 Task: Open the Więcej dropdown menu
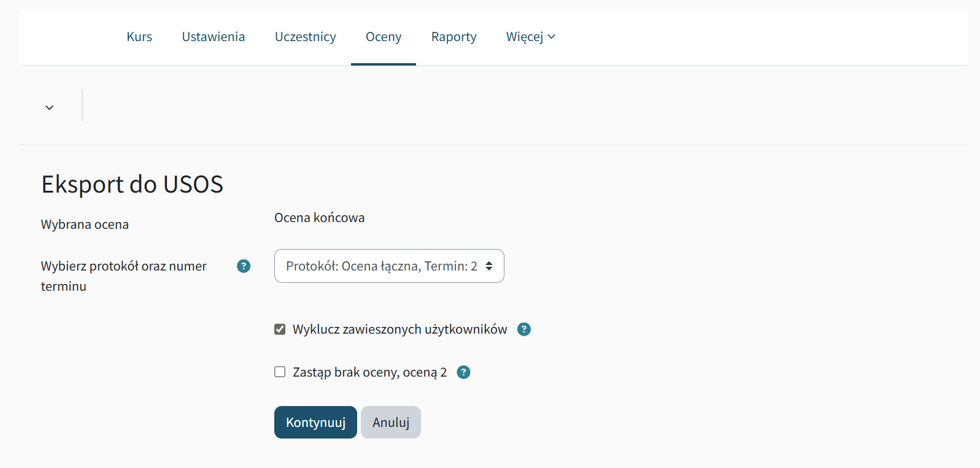tap(530, 37)
